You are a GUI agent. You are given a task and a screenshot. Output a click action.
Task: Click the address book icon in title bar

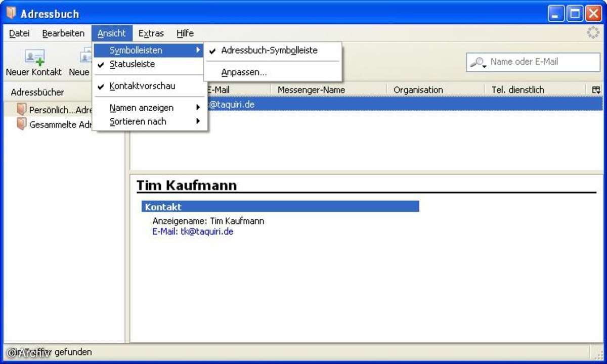(11, 13)
